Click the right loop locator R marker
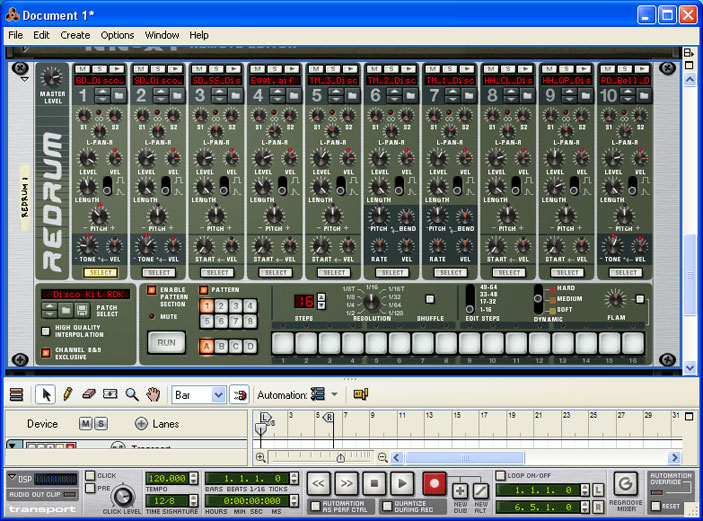This screenshot has width=703, height=521. click(x=329, y=417)
